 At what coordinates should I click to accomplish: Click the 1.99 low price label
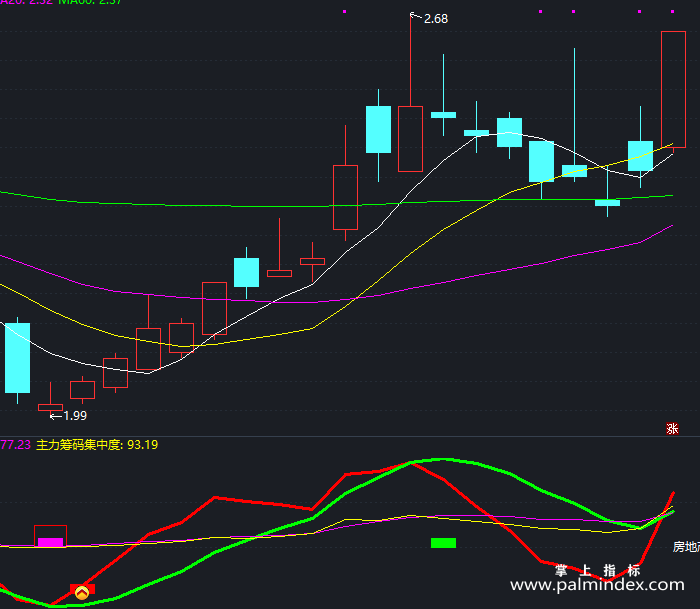click(75, 416)
